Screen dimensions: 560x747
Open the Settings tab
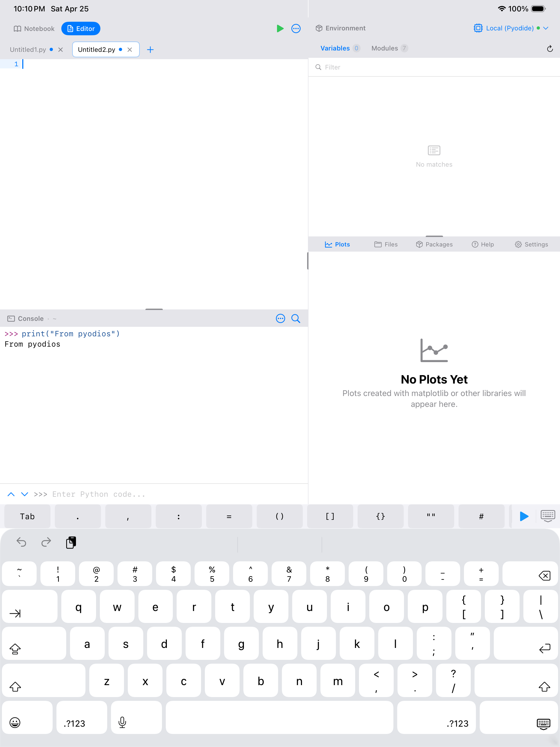coord(531,245)
